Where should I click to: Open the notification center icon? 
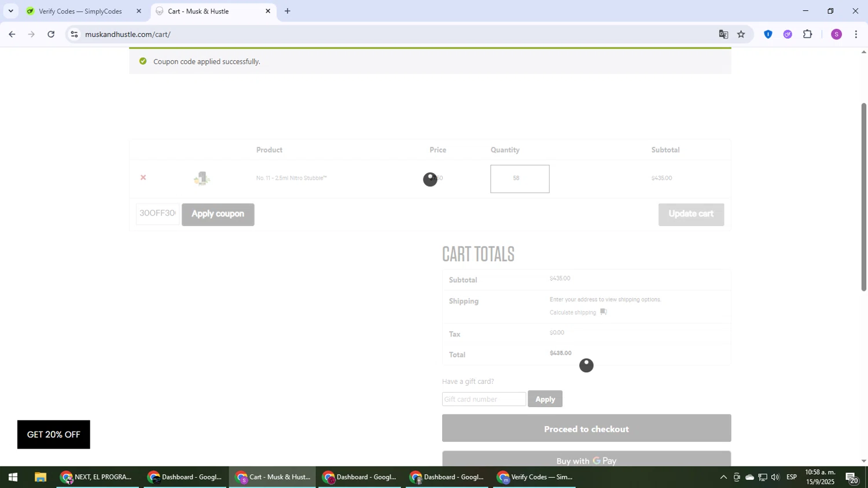point(852,478)
